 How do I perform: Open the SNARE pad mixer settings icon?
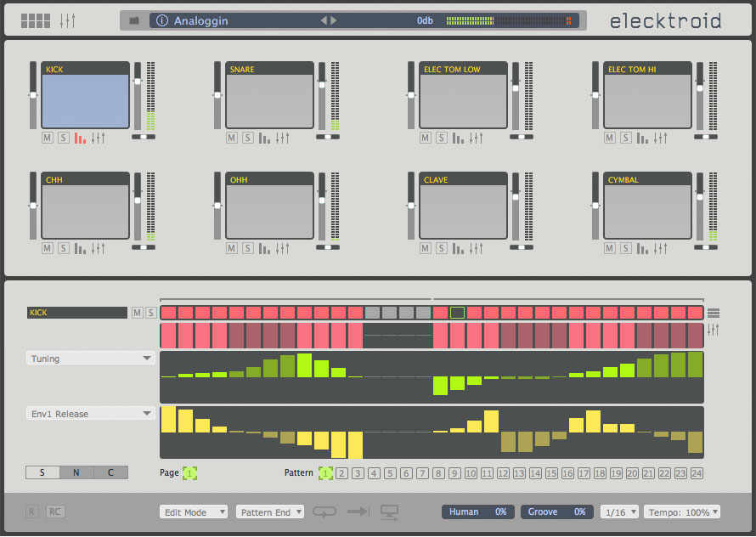(283, 138)
